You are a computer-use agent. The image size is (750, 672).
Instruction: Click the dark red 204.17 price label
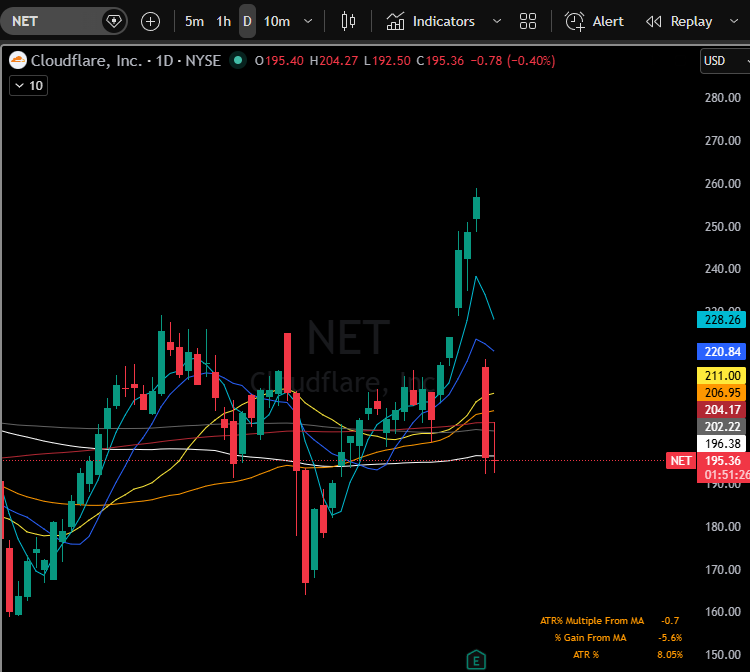pos(722,409)
